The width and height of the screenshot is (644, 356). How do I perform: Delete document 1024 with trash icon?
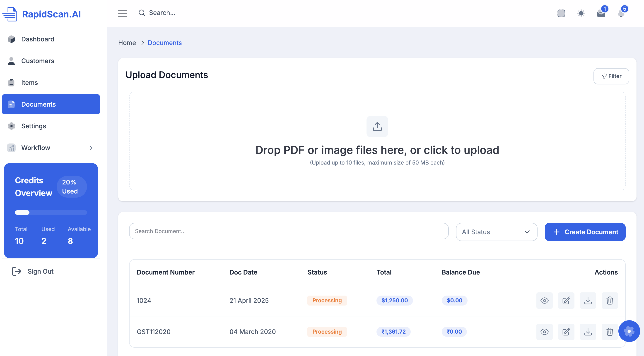coord(610,300)
